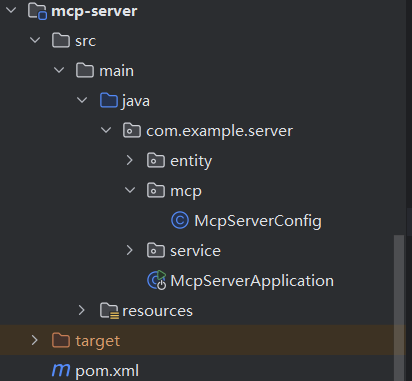
Task: Click the src folder icon
Action: point(61,40)
